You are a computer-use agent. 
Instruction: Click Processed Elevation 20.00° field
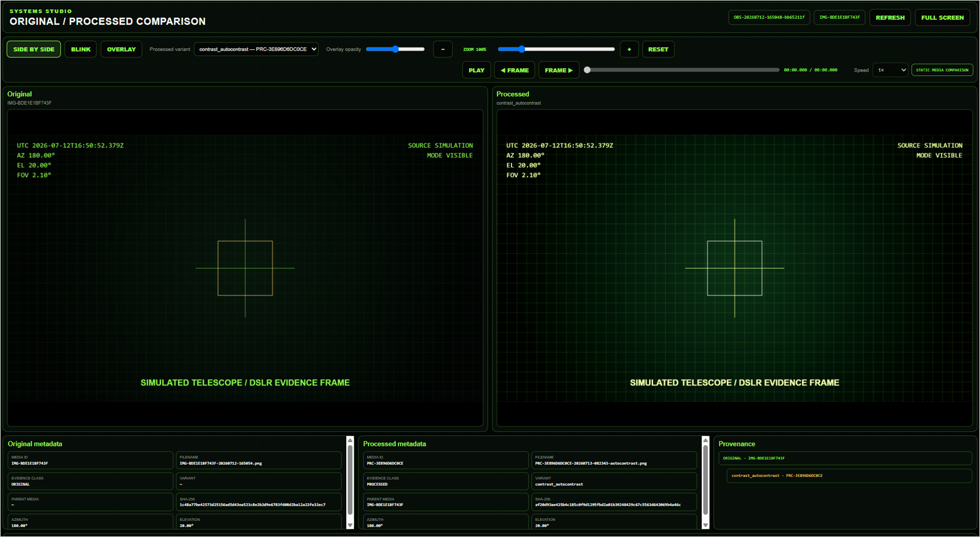tap(614, 522)
